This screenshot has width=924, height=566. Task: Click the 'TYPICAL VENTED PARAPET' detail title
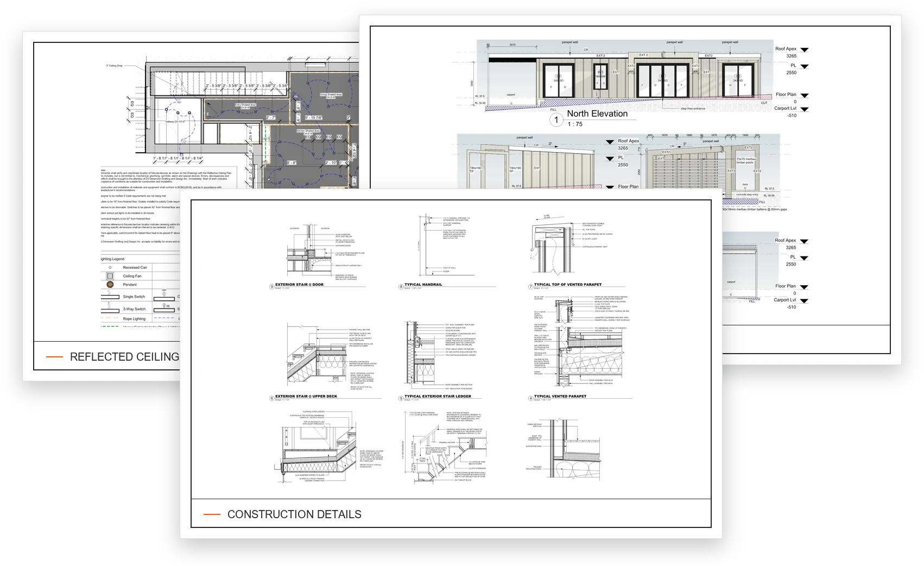[x=560, y=397]
